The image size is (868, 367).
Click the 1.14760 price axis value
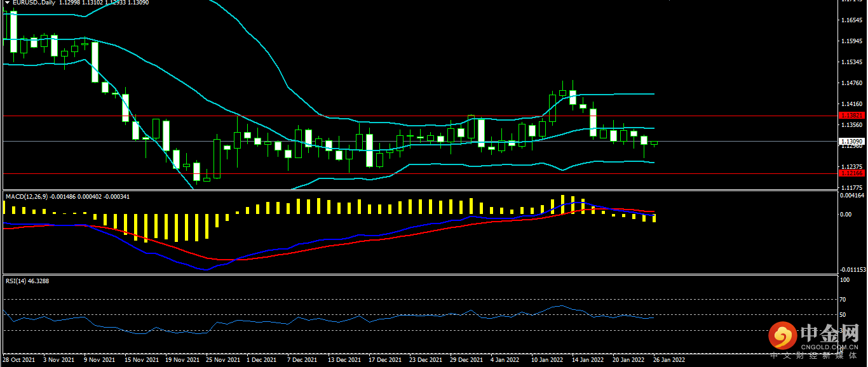(x=850, y=83)
